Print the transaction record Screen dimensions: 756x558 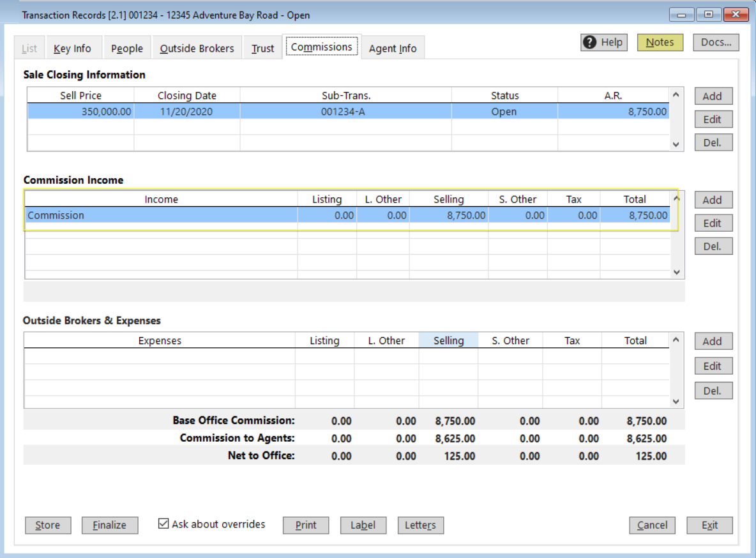tap(306, 525)
